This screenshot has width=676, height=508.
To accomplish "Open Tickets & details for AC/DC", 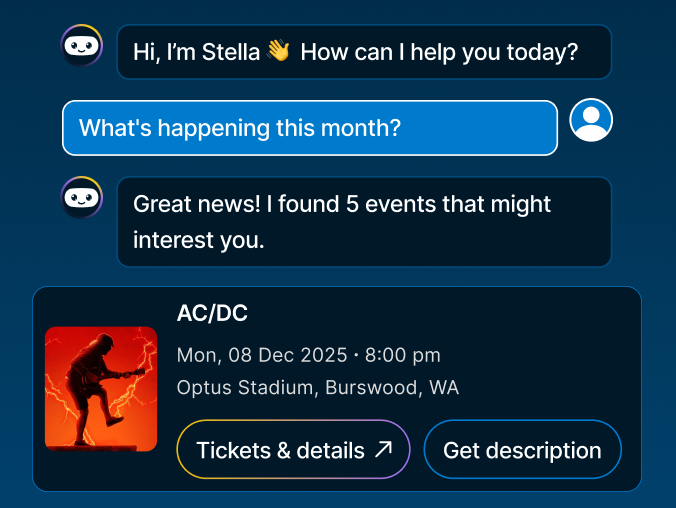I will pyautogui.click(x=280, y=450).
